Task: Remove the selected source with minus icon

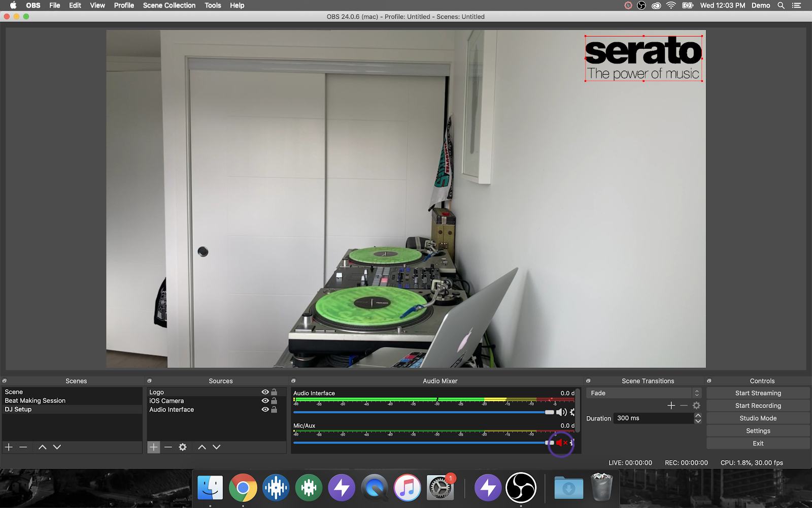Action: click(x=168, y=447)
